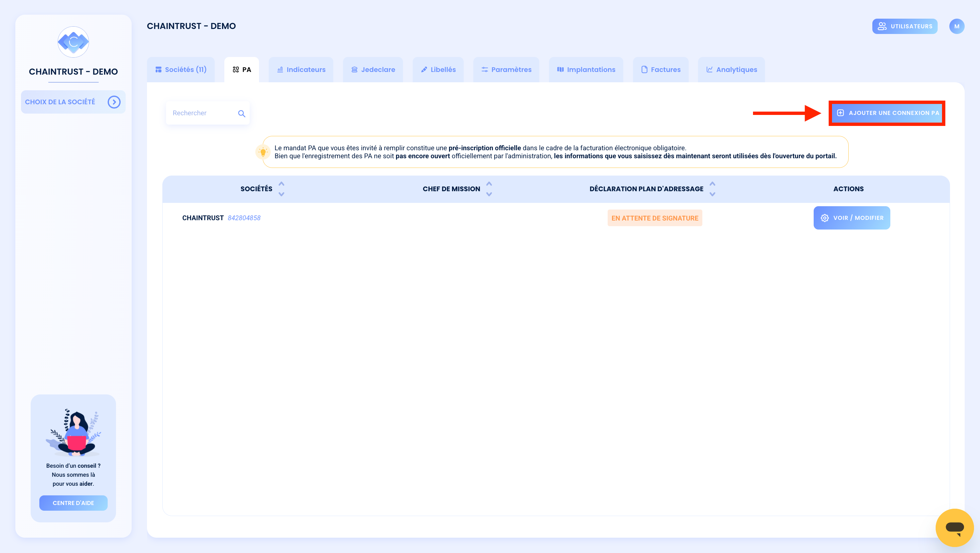This screenshot has width=980, height=553.
Task: Sort Chef de mission ascending
Action: tap(489, 184)
